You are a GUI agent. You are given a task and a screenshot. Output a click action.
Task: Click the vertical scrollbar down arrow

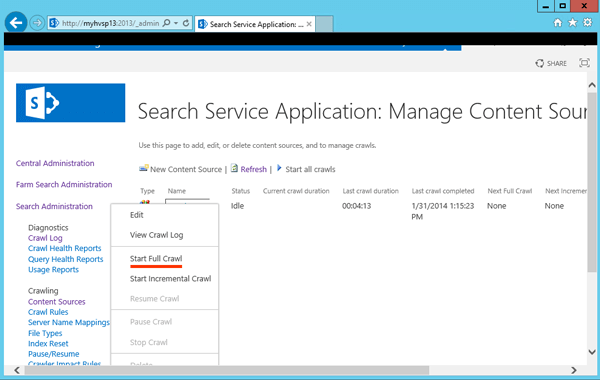coord(592,352)
